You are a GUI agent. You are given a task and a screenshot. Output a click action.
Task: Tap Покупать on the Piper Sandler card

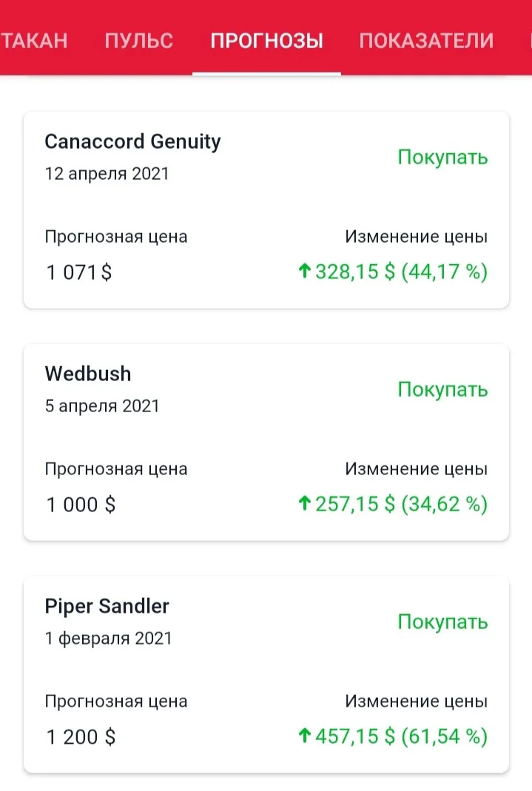[x=442, y=622]
